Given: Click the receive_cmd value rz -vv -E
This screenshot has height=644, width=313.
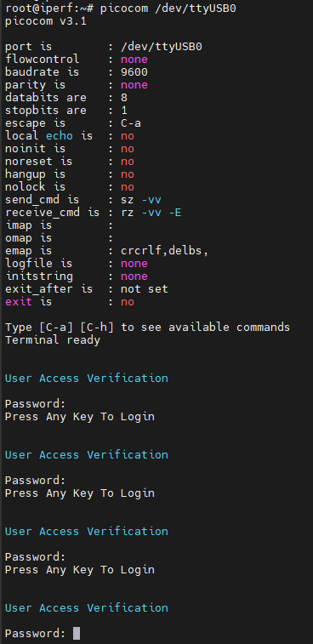Looking at the screenshot, I should click(151, 213).
